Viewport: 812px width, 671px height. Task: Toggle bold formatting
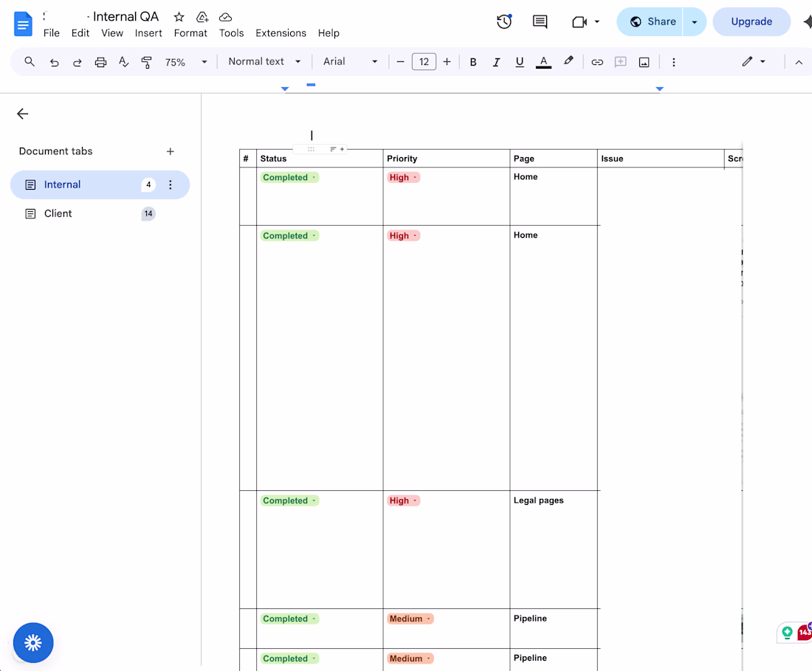coord(472,62)
